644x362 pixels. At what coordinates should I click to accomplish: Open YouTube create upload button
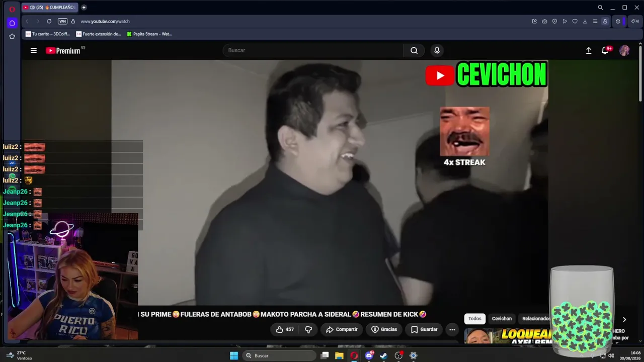[x=589, y=50]
